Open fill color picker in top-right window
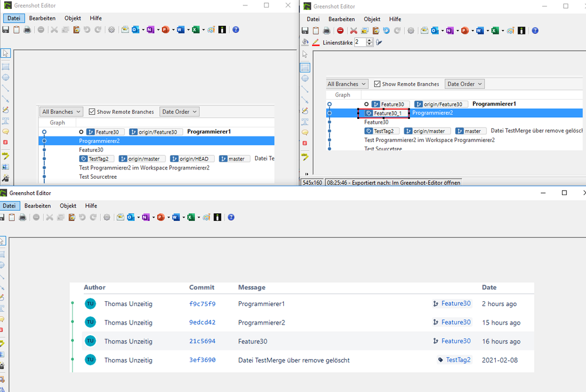 point(305,42)
